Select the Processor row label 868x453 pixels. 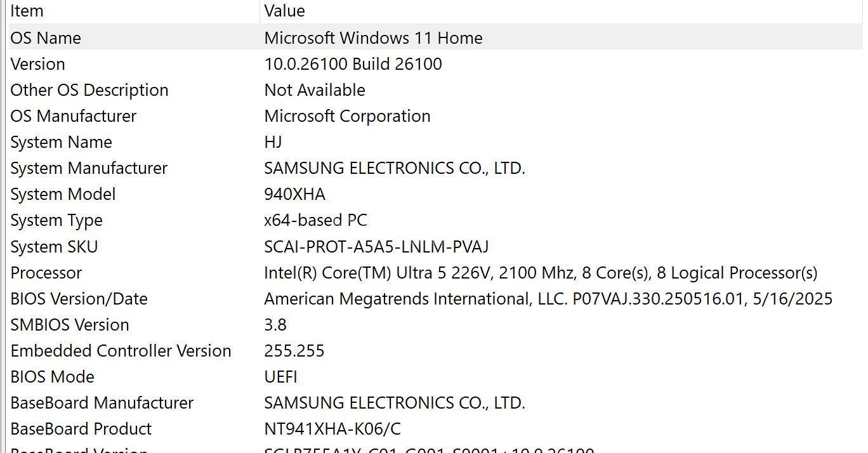pos(46,273)
